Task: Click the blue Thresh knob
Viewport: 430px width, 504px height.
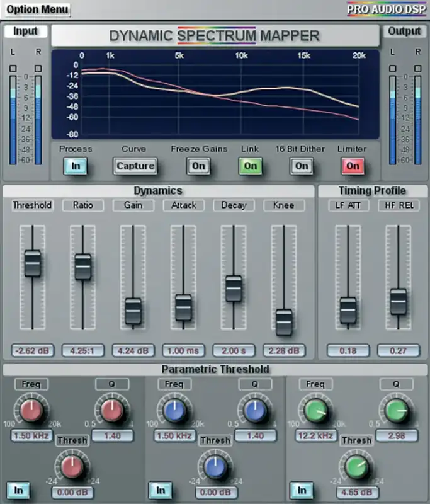Action: pos(215,466)
